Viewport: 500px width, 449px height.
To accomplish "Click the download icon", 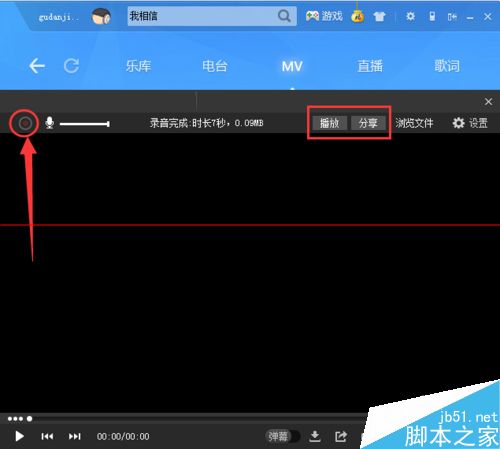I will [x=315, y=436].
